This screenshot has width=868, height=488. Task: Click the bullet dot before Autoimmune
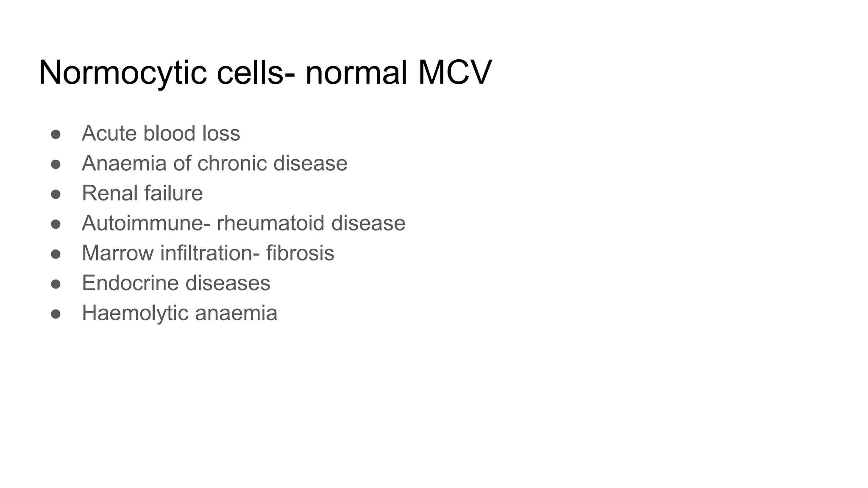coord(56,224)
